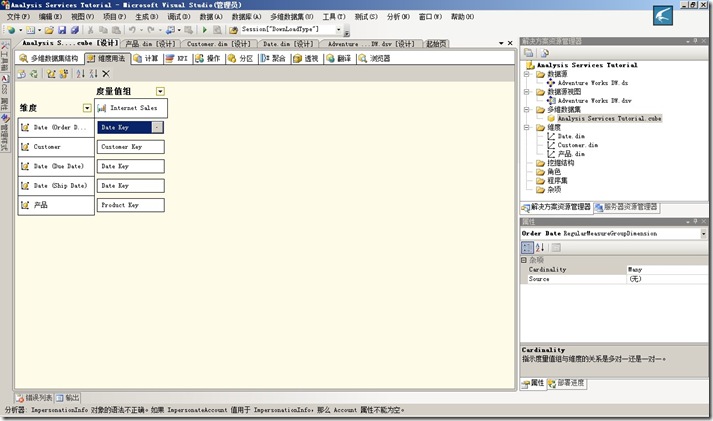Click the Undo arrow icon
This screenshot has height=421, width=713.
click(132, 30)
